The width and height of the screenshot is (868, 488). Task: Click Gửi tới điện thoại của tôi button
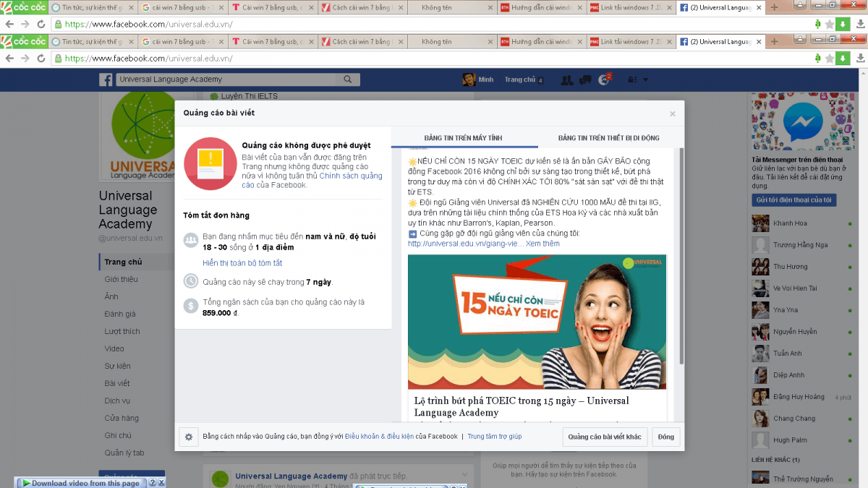click(794, 200)
